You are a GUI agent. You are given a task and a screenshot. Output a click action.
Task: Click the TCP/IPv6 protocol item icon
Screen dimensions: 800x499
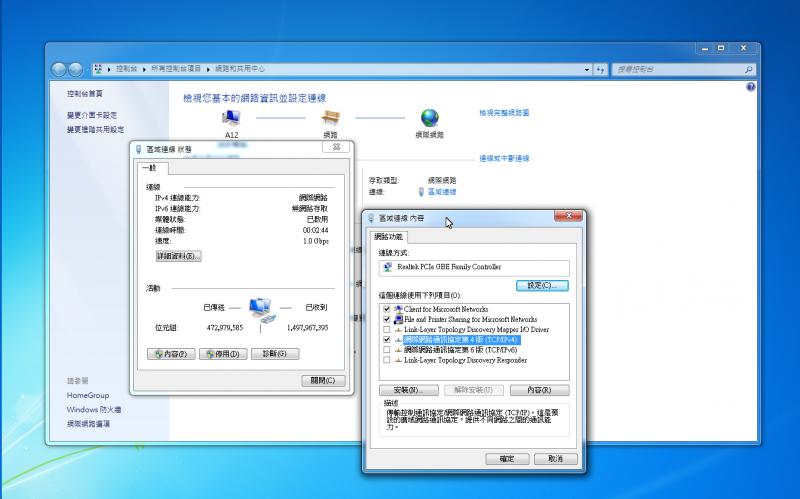398,350
